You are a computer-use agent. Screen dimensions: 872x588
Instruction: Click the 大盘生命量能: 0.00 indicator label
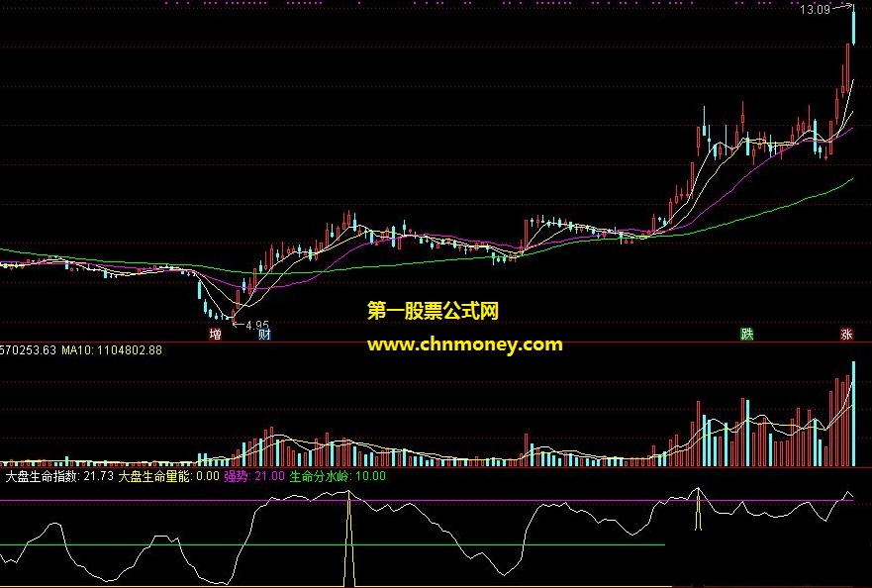[x=169, y=476]
